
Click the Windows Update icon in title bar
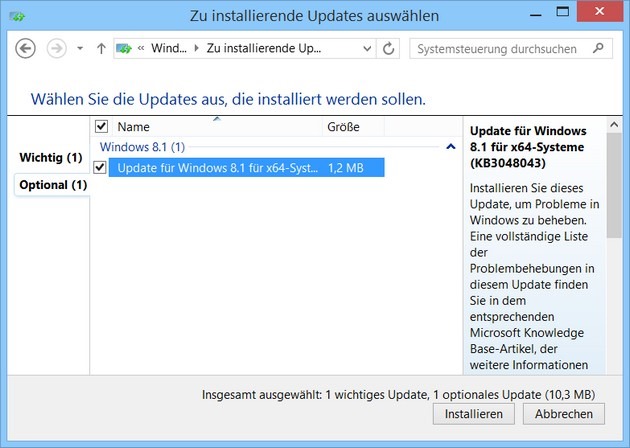pyautogui.click(x=18, y=16)
